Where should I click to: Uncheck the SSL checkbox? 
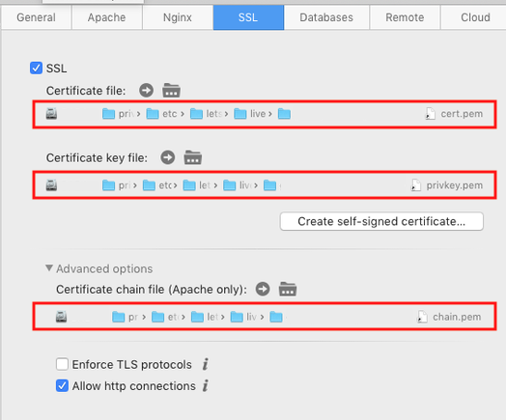coord(36,68)
